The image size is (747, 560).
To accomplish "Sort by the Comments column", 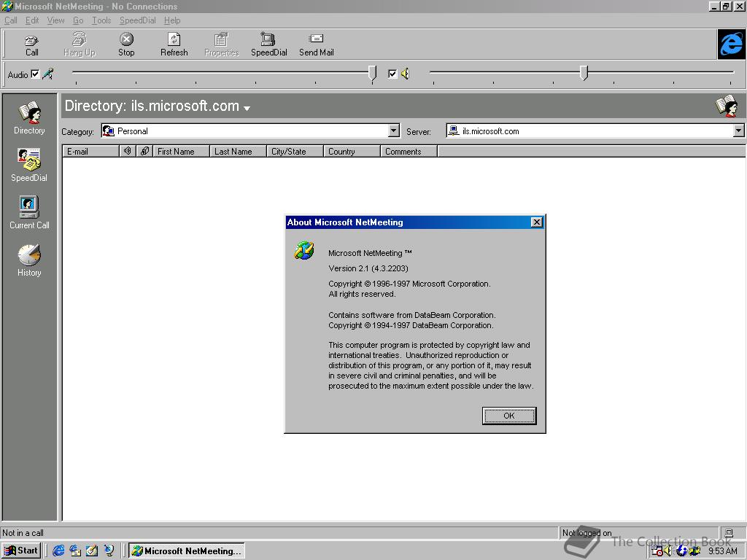I will (409, 152).
